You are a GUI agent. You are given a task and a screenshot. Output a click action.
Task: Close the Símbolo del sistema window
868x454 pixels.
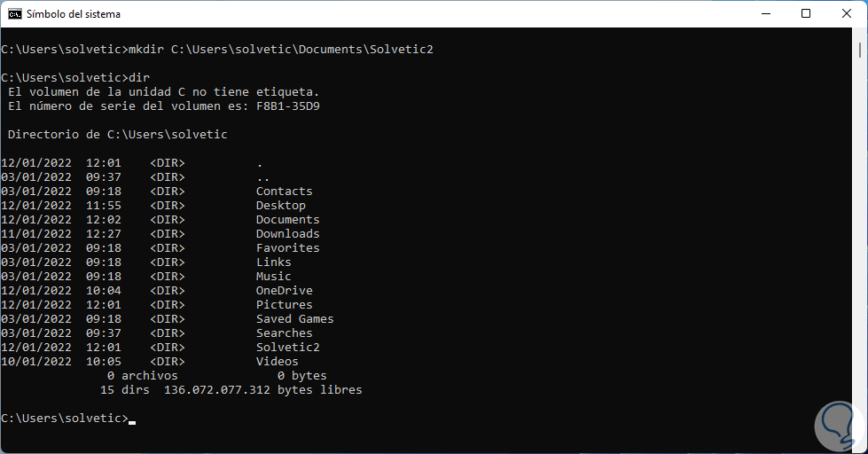click(846, 14)
